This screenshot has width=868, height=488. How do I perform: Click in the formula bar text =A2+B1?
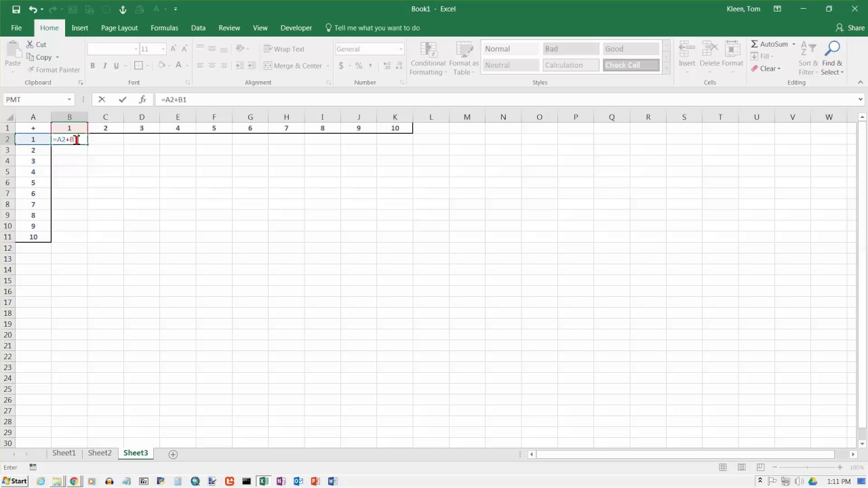(174, 100)
